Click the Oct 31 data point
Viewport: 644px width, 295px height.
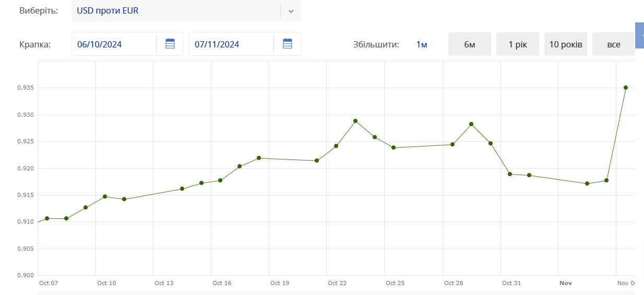tap(510, 174)
